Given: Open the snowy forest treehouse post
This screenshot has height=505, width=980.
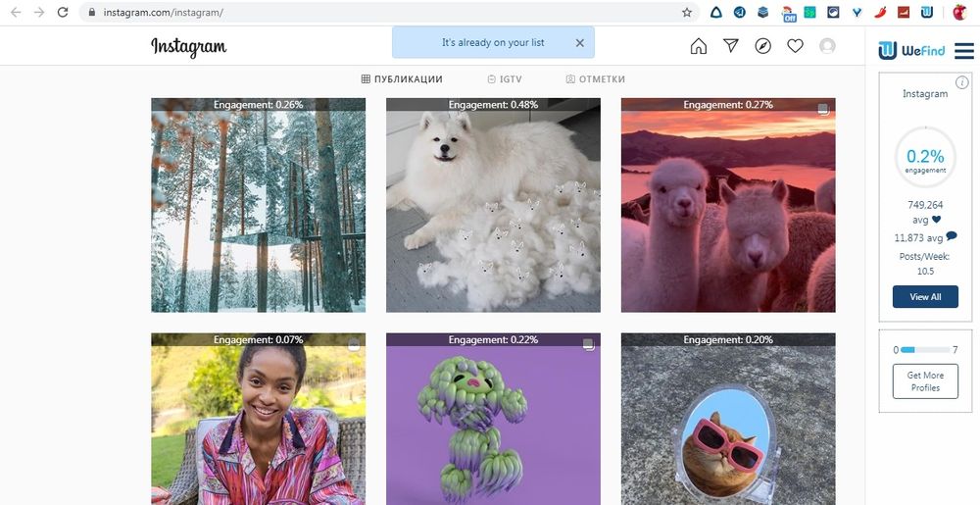Looking at the screenshot, I should click(258, 205).
